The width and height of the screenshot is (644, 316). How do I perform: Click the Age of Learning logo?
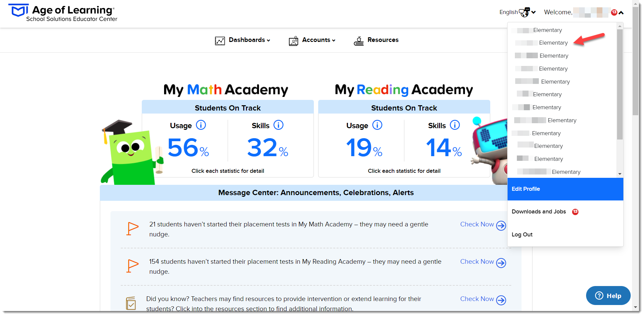[x=63, y=13]
